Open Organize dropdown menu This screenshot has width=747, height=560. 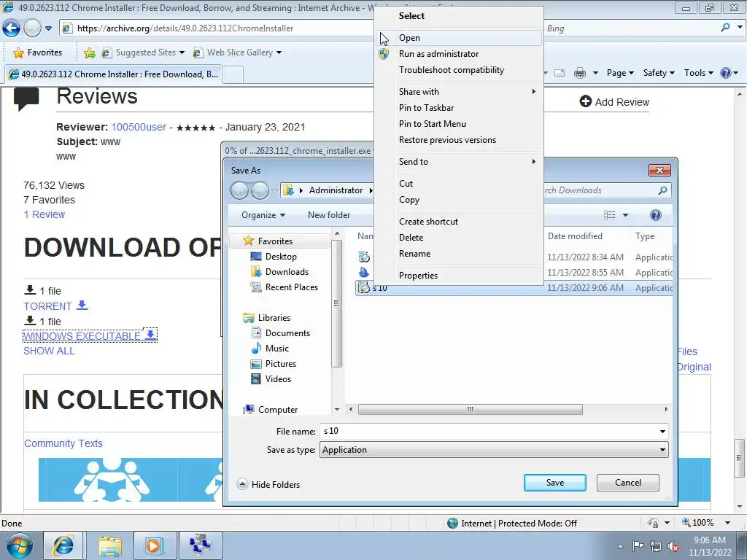coord(263,215)
